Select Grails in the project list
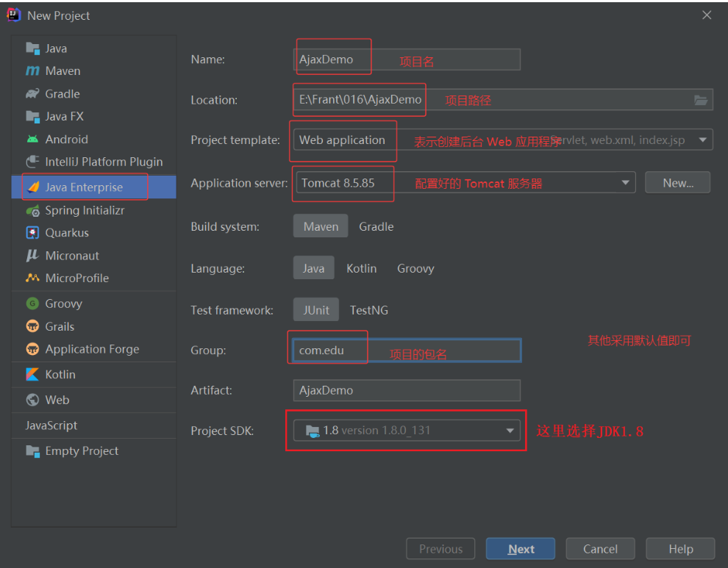728x568 pixels. (94, 326)
